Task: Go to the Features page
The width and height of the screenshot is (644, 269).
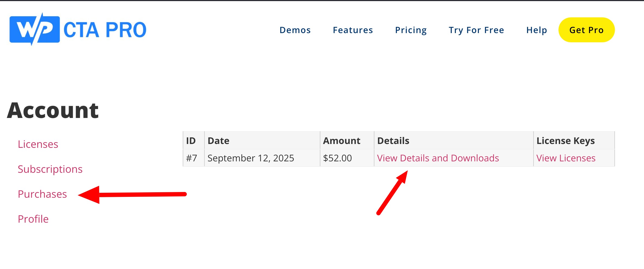Action: pos(353,30)
